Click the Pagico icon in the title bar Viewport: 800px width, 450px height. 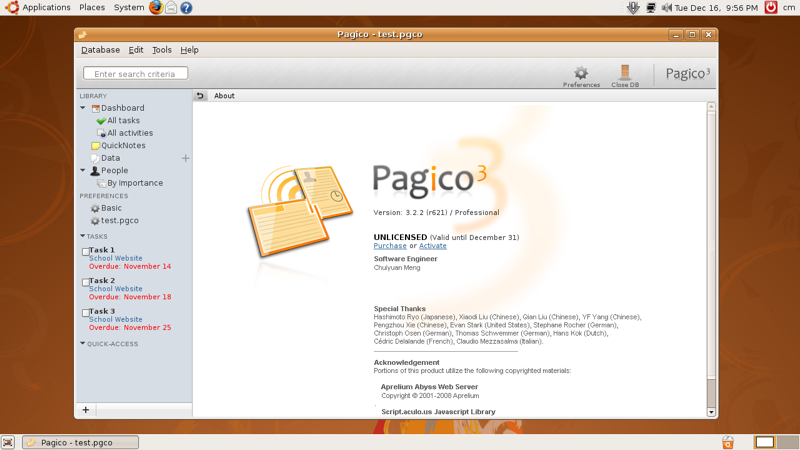(83, 35)
